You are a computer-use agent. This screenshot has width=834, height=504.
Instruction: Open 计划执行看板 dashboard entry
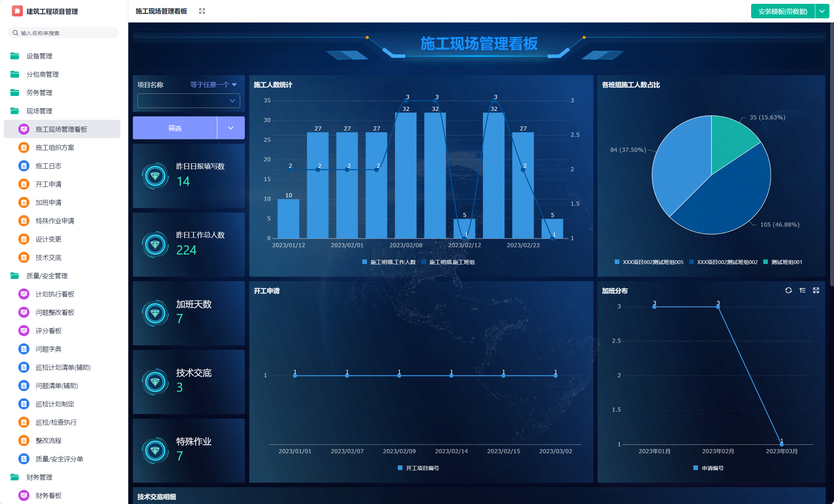click(55, 294)
